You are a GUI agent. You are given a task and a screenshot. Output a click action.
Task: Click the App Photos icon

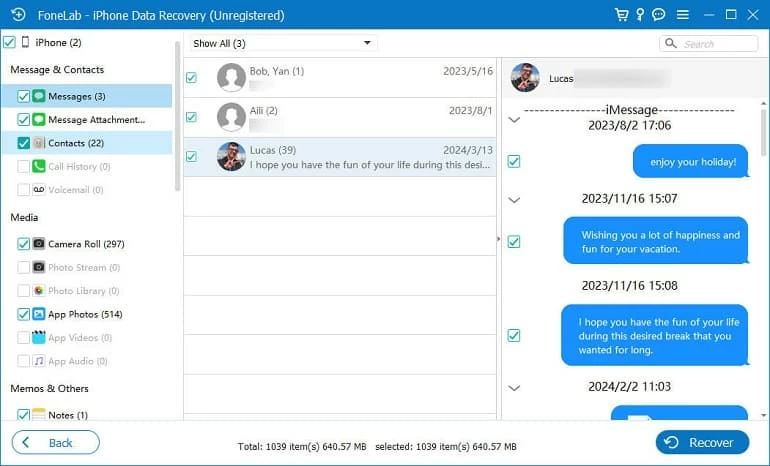tap(39, 314)
